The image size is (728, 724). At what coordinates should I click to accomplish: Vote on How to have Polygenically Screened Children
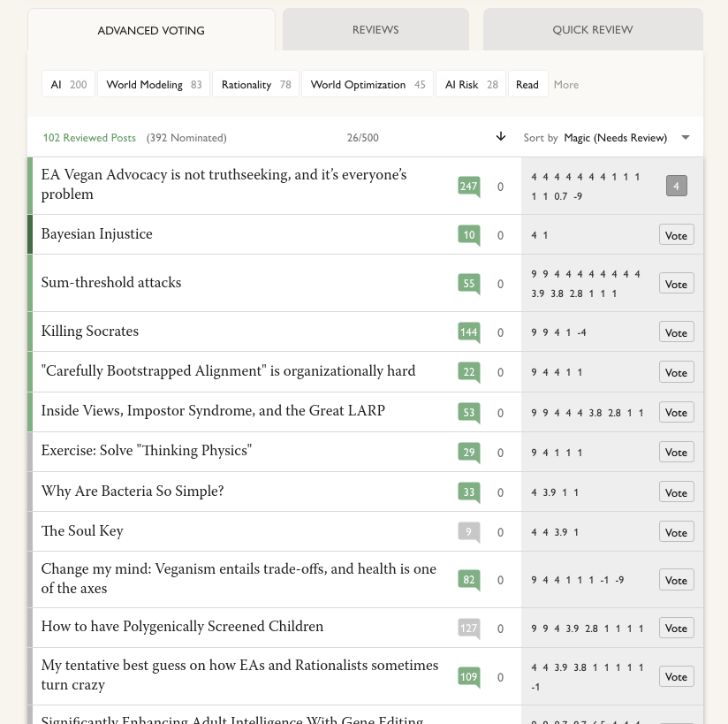coord(677,629)
